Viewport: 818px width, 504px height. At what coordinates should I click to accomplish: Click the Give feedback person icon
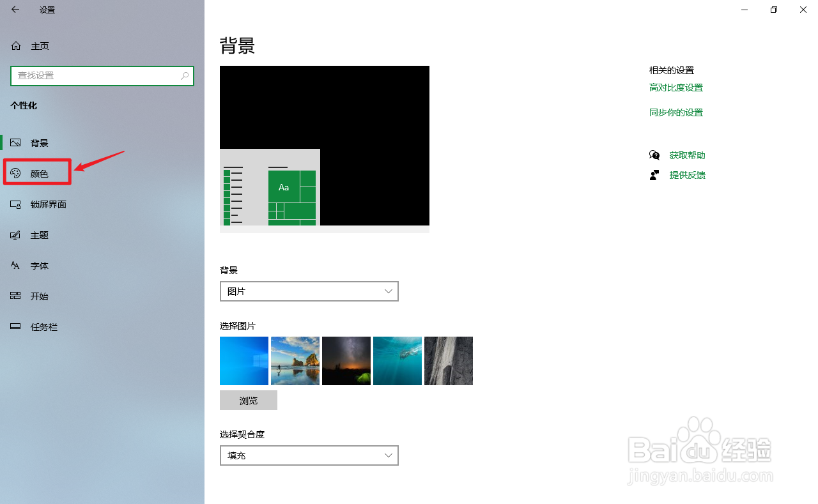(654, 175)
